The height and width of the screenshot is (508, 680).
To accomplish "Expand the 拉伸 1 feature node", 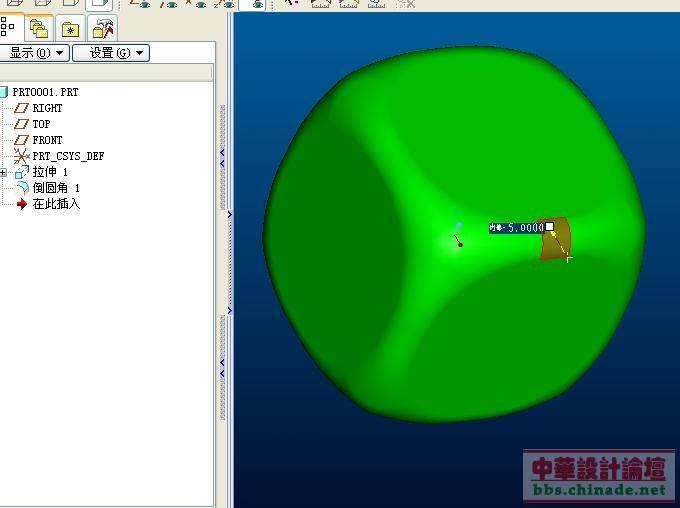I will click(3, 173).
